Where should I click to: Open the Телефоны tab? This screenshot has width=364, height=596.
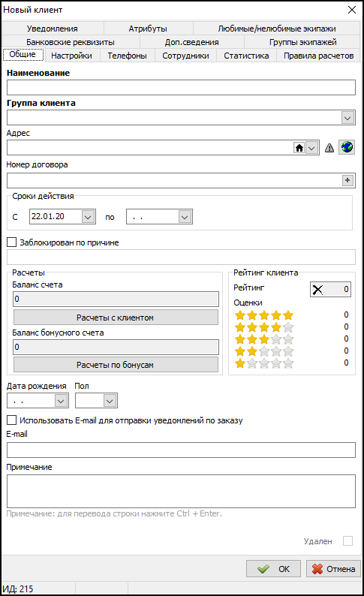point(127,56)
